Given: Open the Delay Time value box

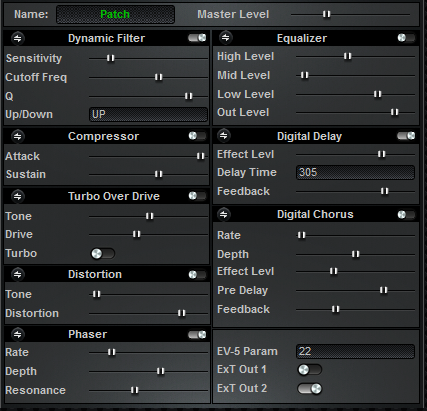Looking at the screenshot, I should click(x=355, y=172).
